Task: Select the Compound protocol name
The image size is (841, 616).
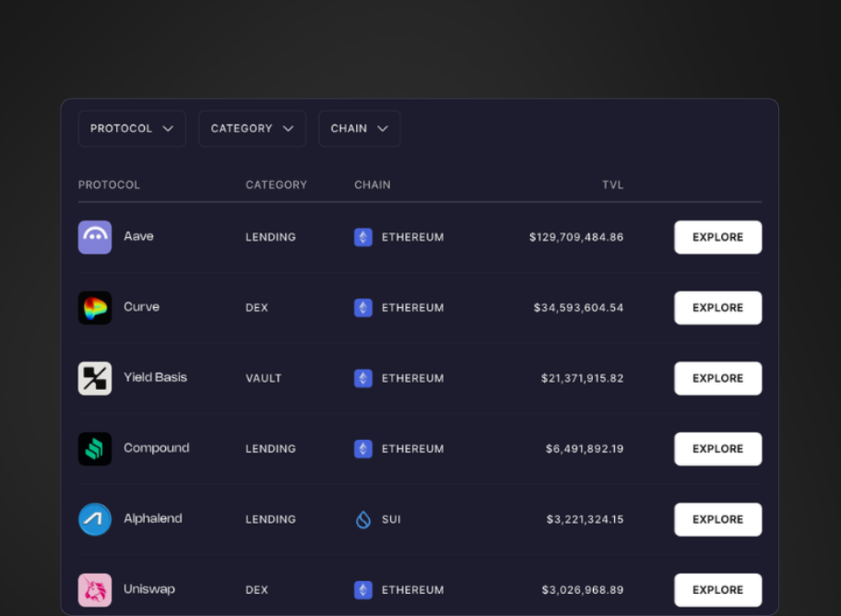Action: pos(157,448)
